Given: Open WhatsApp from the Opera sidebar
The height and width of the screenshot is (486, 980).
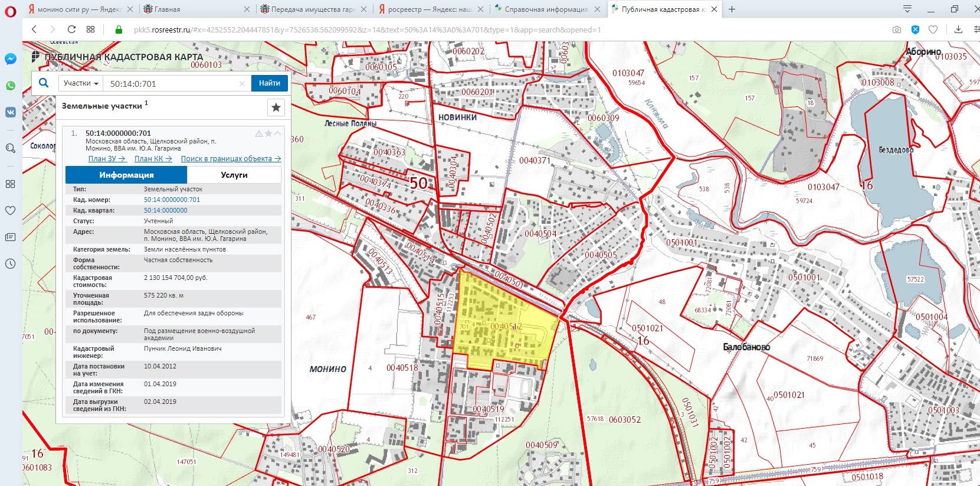Looking at the screenshot, I should click(11, 86).
